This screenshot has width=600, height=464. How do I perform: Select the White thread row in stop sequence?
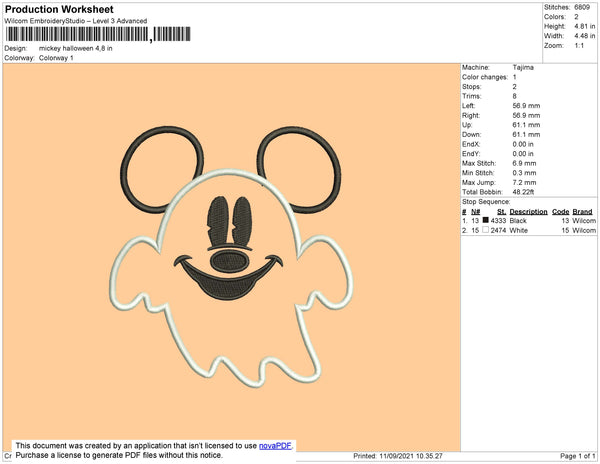[x=529, y=230]
